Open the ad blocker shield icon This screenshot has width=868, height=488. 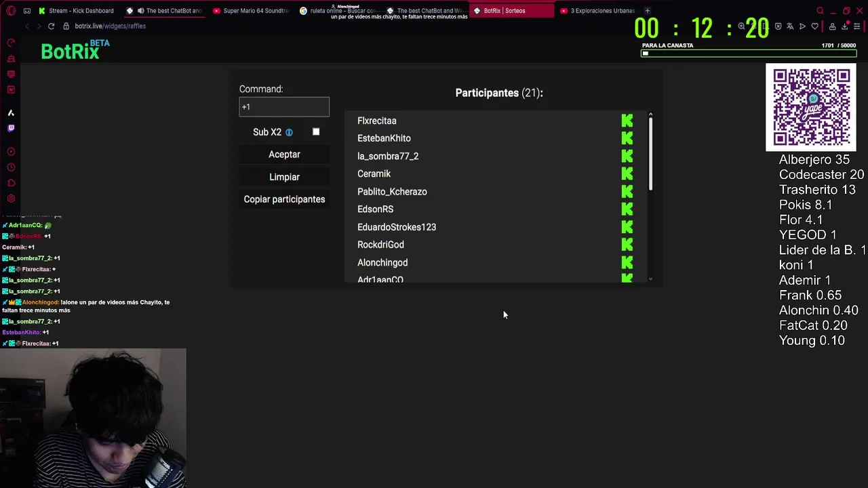pyautogui.click(x=778, y=26)
